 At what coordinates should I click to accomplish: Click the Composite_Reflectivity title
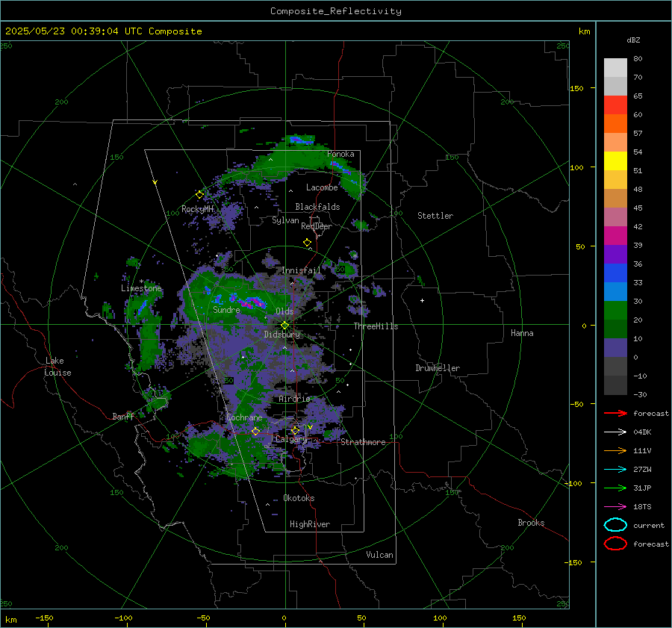click(x=336, y=11)
